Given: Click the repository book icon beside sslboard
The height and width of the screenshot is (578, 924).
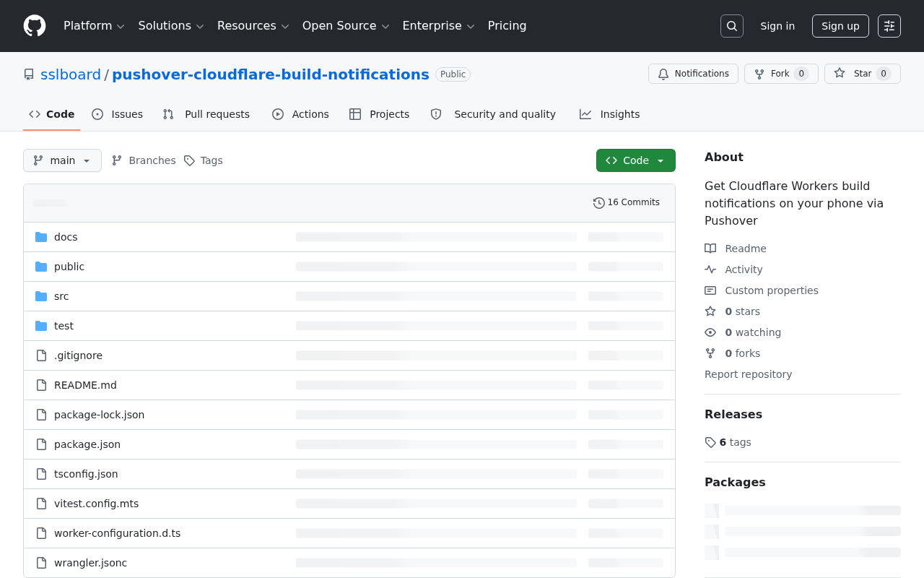Looking at the screenshot, I should click(x=29, y=74).
